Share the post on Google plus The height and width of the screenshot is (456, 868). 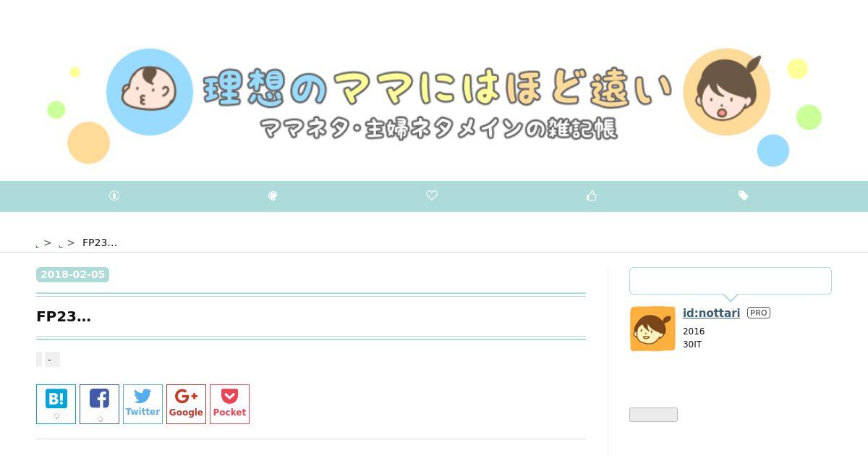(x=186, y=404)
